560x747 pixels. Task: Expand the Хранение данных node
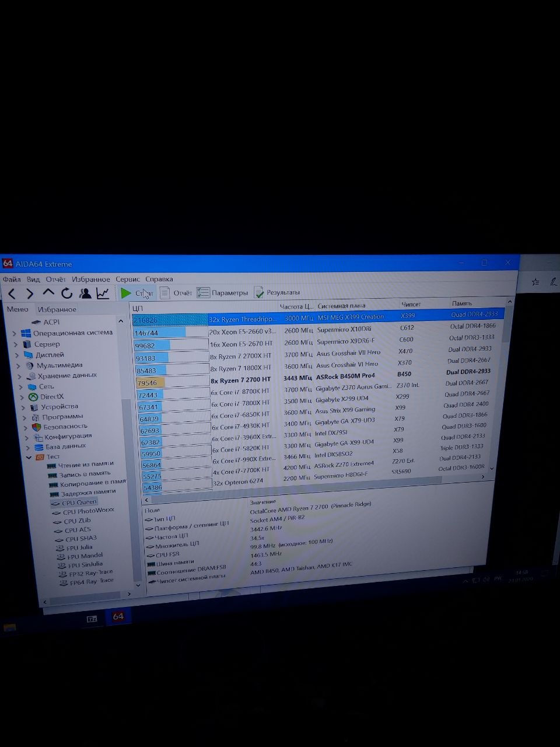19,376
